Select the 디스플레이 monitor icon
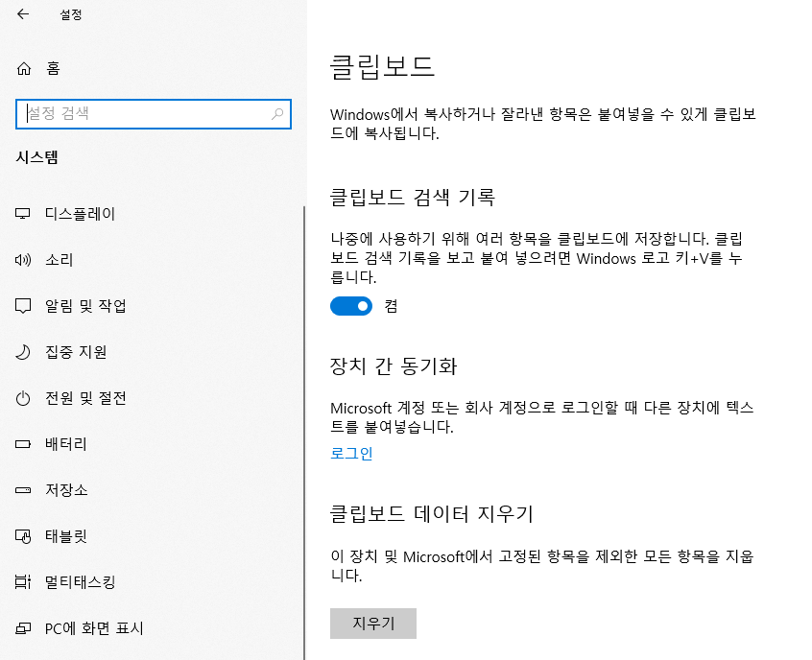The image size is (812, 660). [24, 213]
